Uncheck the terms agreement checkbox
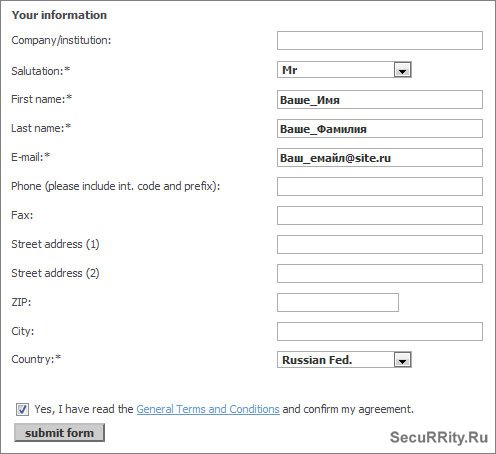 22,409
